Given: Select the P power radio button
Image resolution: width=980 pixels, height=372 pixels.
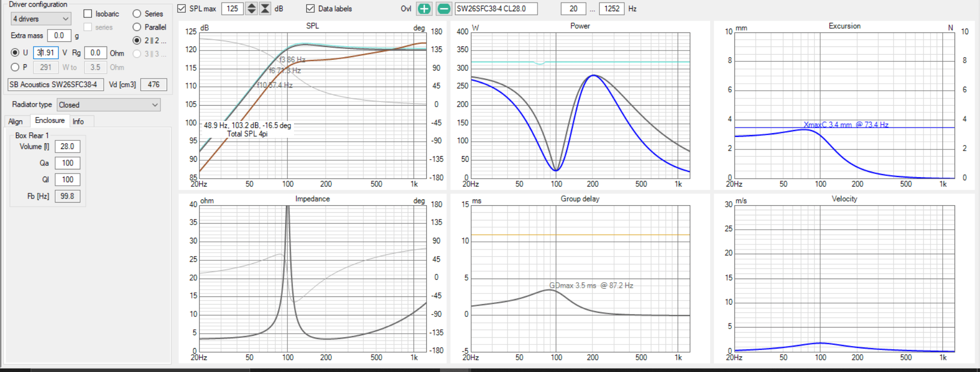Looking at the screenshot, I should click(x=15, y=67).
